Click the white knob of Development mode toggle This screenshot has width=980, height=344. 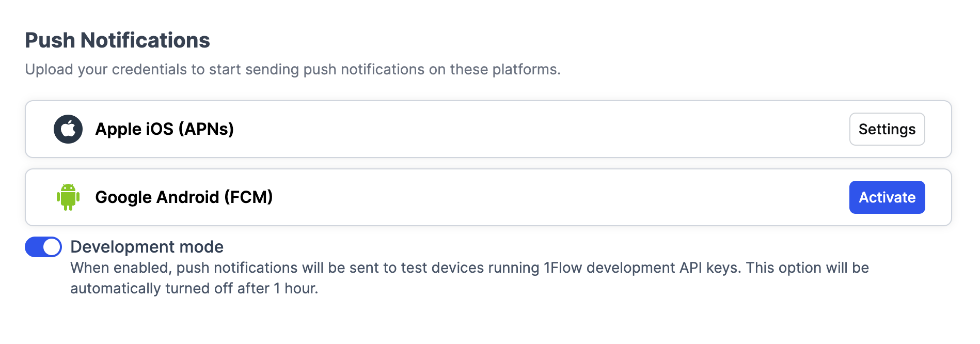tap(52, 247)
